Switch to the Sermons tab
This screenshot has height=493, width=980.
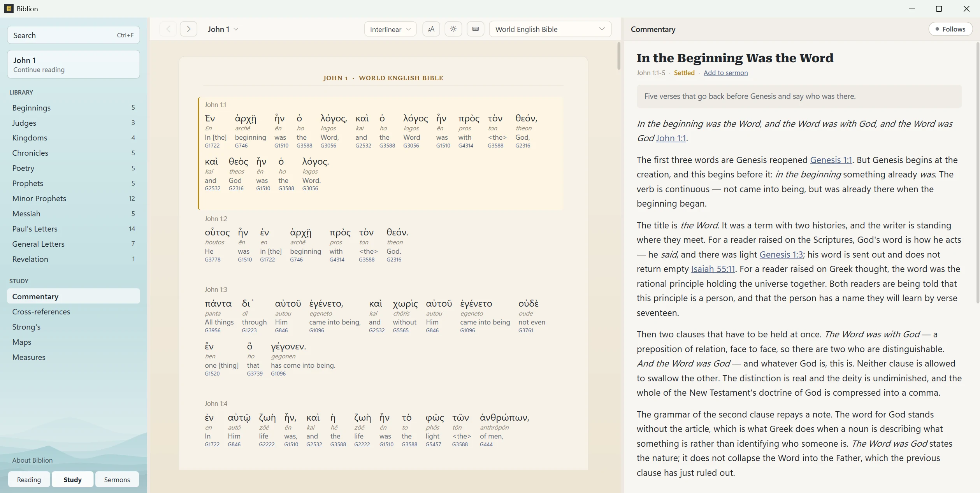[x=117, y=479]
